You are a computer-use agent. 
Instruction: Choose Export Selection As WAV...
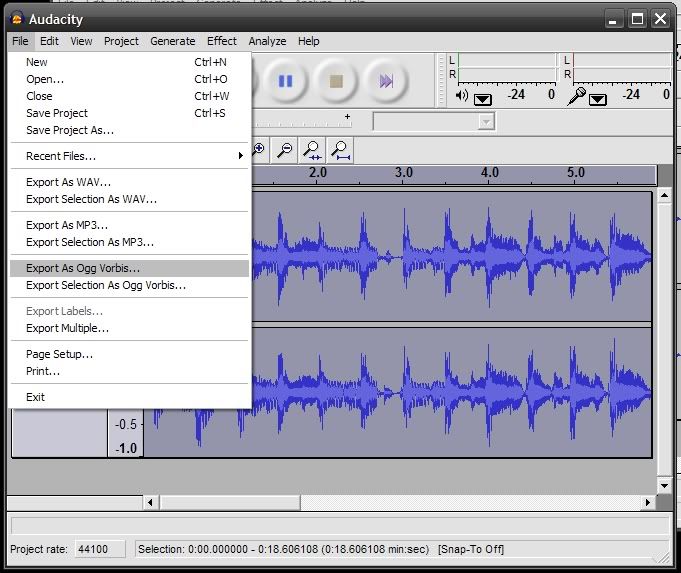point(129,199)
